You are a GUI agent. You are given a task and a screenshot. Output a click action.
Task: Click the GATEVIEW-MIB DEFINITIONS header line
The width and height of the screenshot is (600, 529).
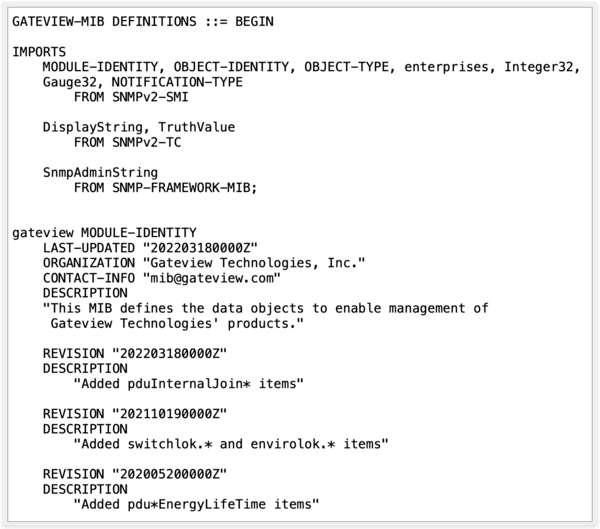click(142, 21)
